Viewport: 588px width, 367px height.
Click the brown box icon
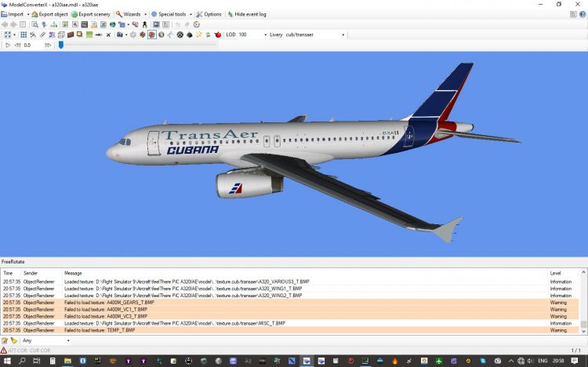coord(71,35)
